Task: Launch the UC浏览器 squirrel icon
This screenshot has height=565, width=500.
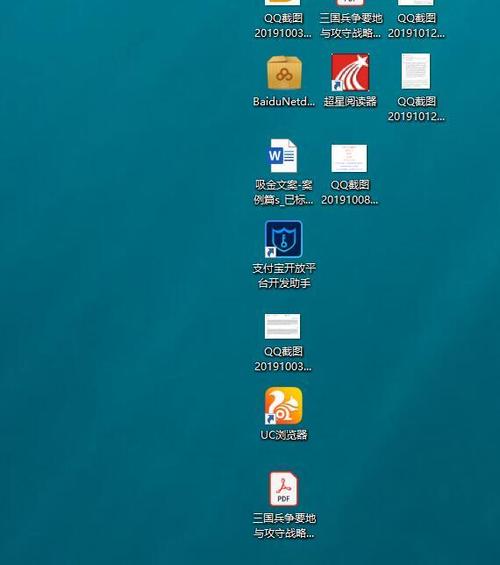Action: (x=284, y=406)
